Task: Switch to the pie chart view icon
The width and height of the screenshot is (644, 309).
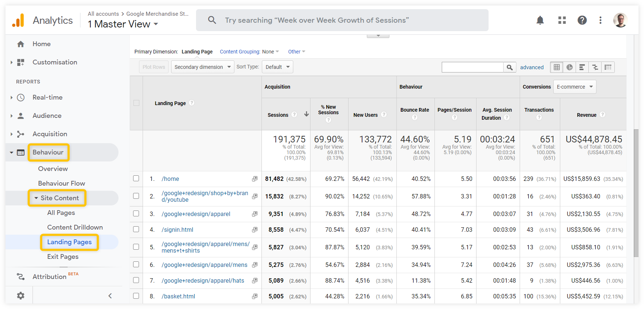Action: [569, 67]
